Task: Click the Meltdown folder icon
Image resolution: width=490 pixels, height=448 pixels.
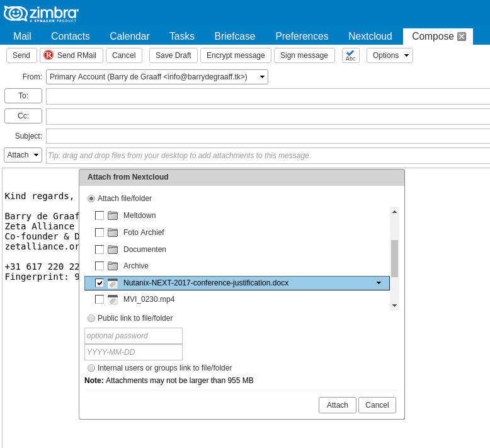Action: tap(113, 215)
